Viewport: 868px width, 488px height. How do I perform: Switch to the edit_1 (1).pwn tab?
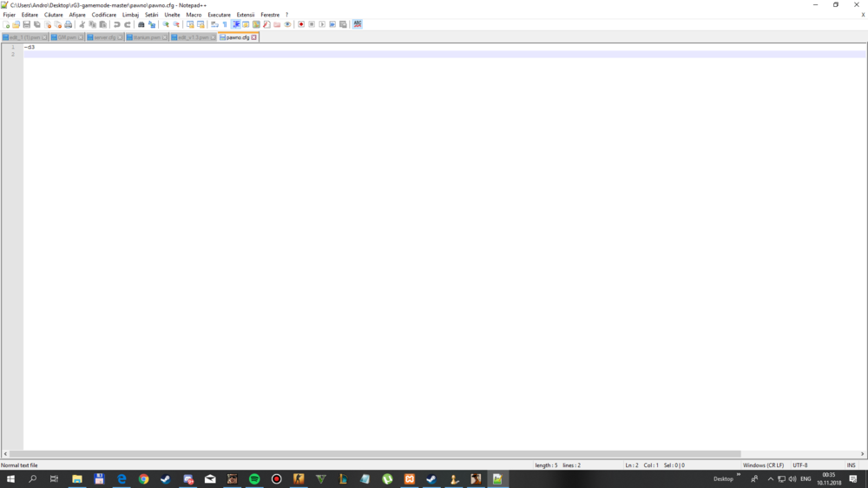[x=25, y=37]
